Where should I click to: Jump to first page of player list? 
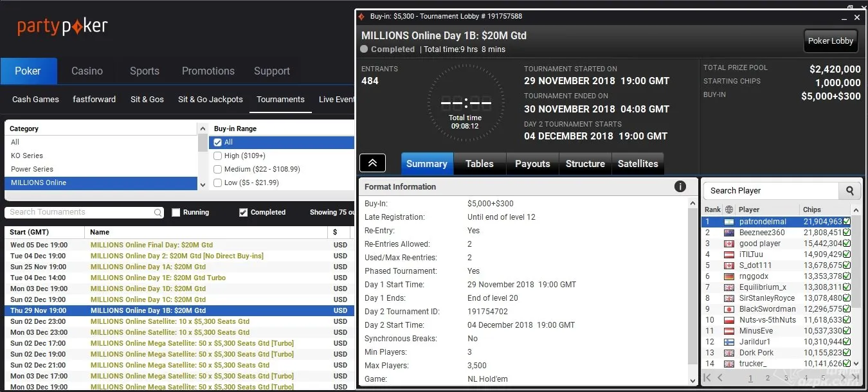pos(708,378)
